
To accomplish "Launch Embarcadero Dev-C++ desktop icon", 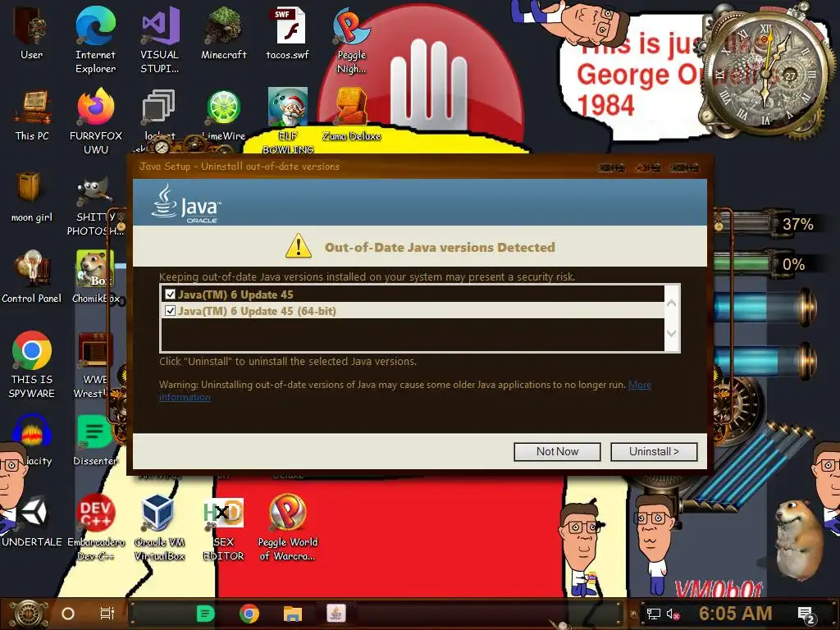I will (95, 527).
